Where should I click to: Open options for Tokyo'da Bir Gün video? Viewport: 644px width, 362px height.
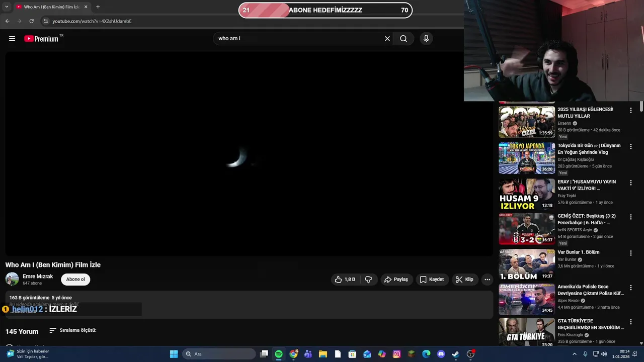[631, 146]
